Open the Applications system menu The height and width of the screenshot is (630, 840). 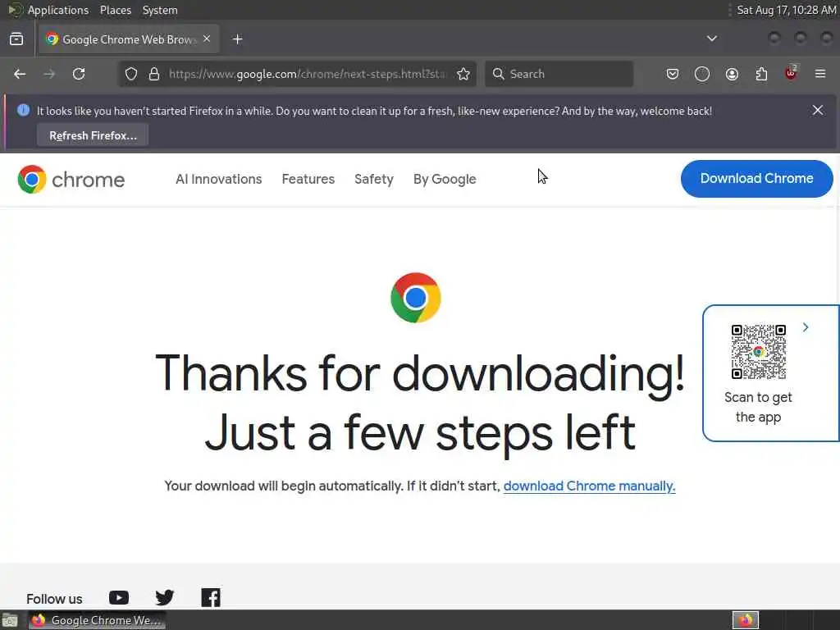[x=58, y=10]
